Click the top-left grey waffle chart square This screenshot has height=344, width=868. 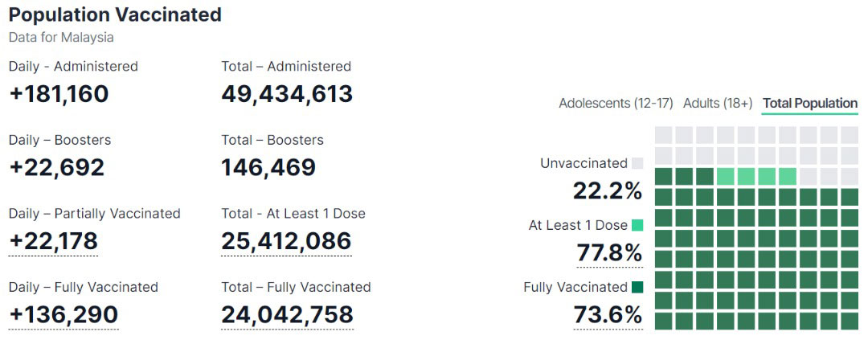tap(664, 135)
